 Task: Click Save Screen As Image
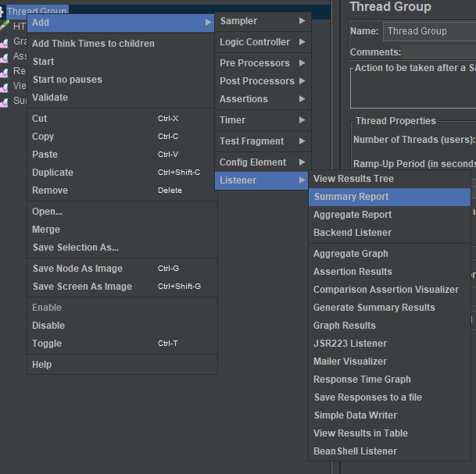(122, 287)
